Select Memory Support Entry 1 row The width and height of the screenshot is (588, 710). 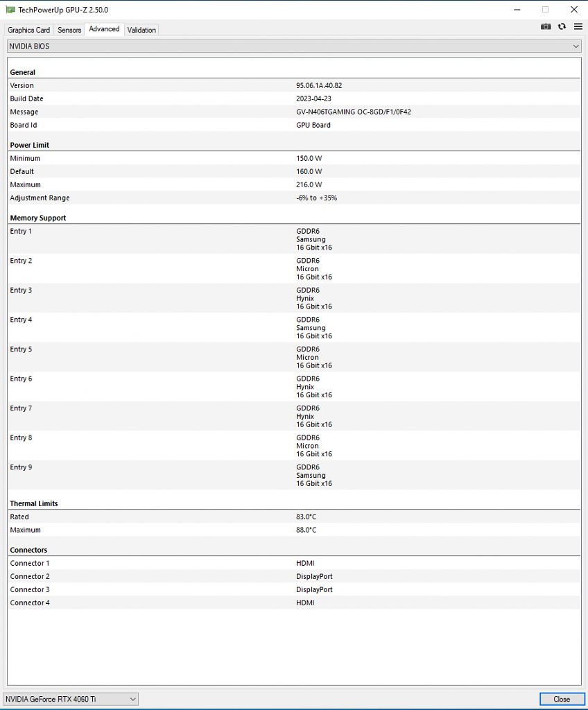(x=294, y=239)
